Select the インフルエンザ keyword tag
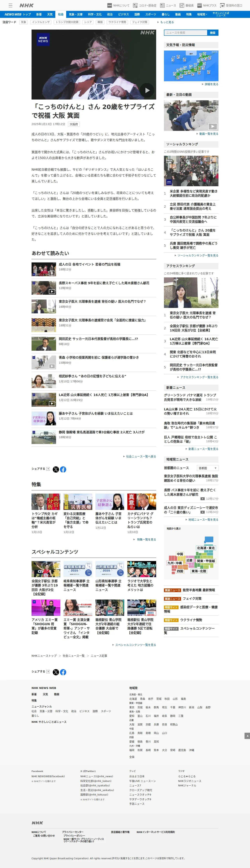Viewport: 250px width, 868px height. point(41,22)
